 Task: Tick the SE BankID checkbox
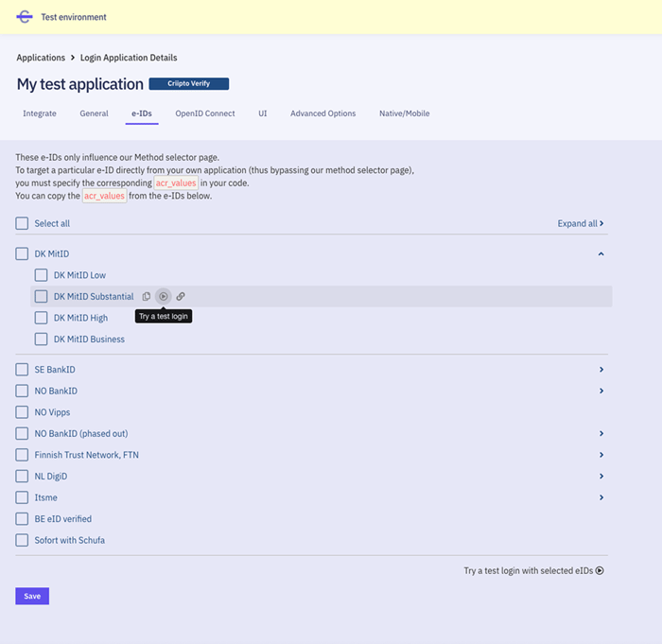pyautogui.click(x=22, y=370)
